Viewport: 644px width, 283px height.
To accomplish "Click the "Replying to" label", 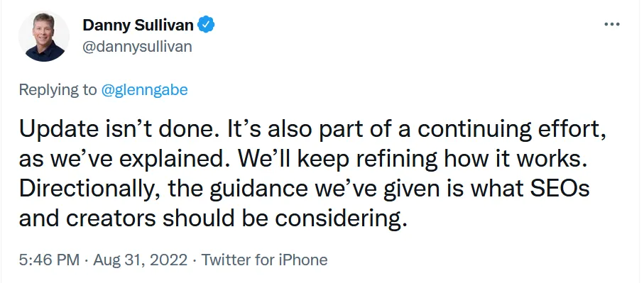I will pyautogui.click(x=58, y=90).
